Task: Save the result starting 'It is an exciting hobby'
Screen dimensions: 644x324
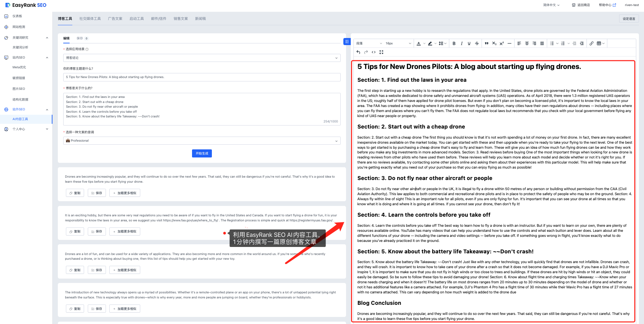Action: coord(97,231)
